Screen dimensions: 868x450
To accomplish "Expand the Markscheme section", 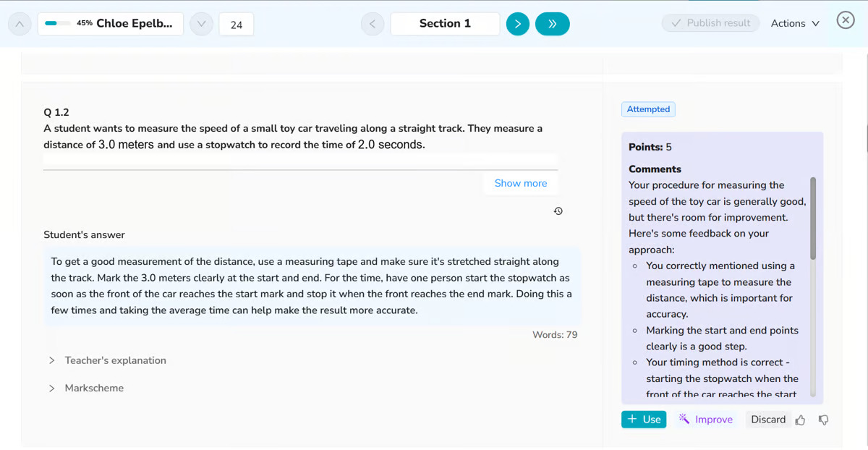I will (93, 388).
